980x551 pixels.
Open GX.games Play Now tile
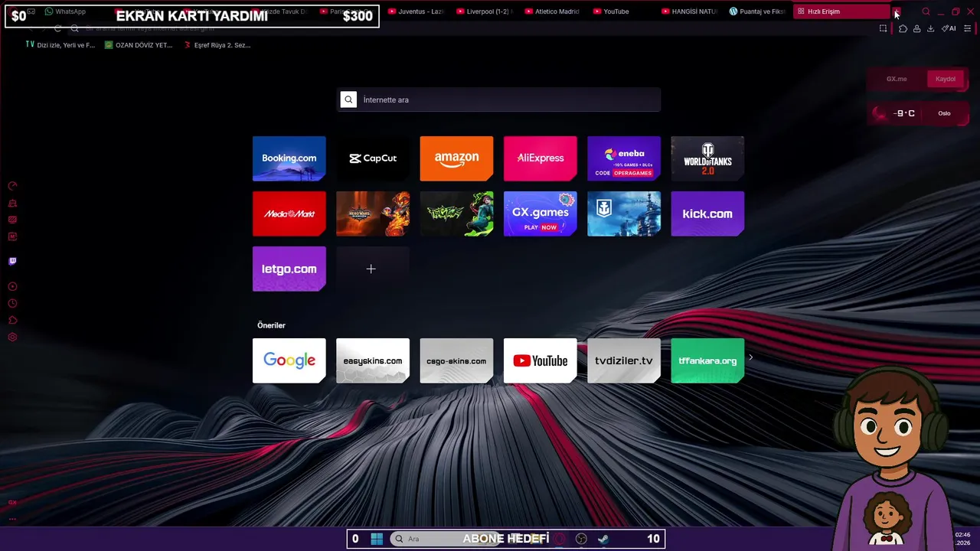click(x=541, y=214)
